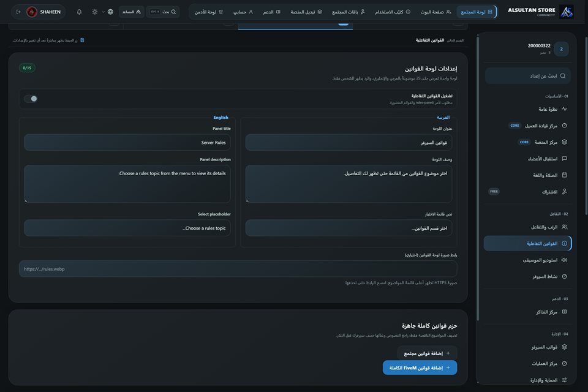The width and height of the screenshot is (588, 392).
Task: Click the Select placeholder input field
Action: [x=127, y=228]
